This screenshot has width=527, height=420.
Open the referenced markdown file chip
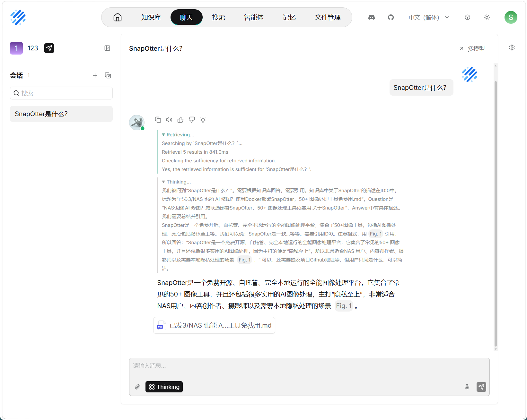pyautogui.click(x=214, y=325)
